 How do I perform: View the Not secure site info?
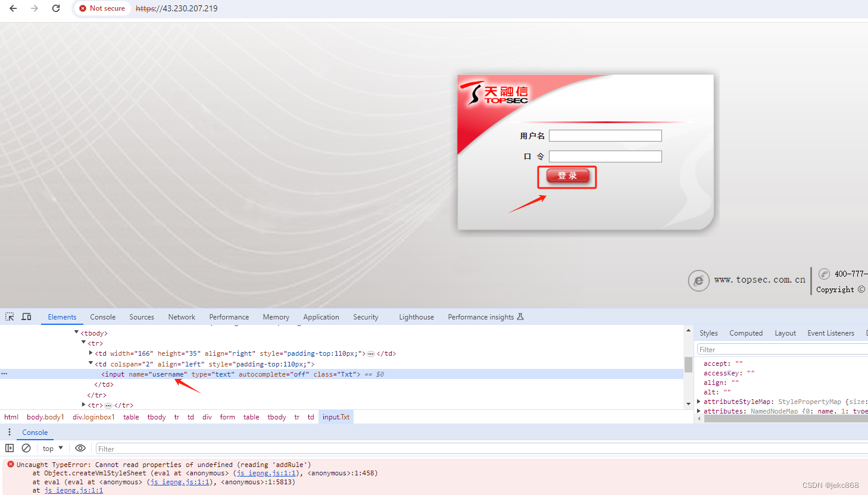[102, 8]
